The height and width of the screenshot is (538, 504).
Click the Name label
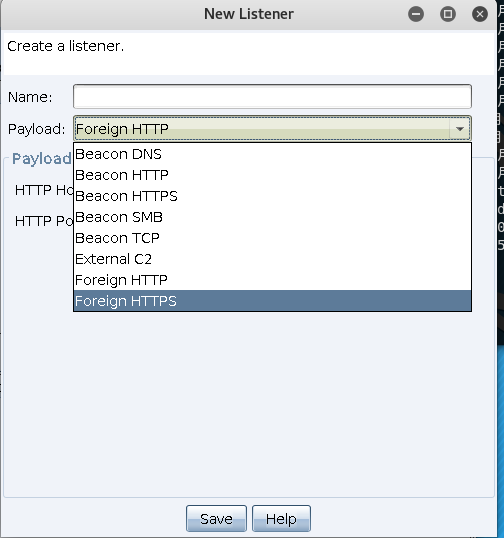pos(30,97)
